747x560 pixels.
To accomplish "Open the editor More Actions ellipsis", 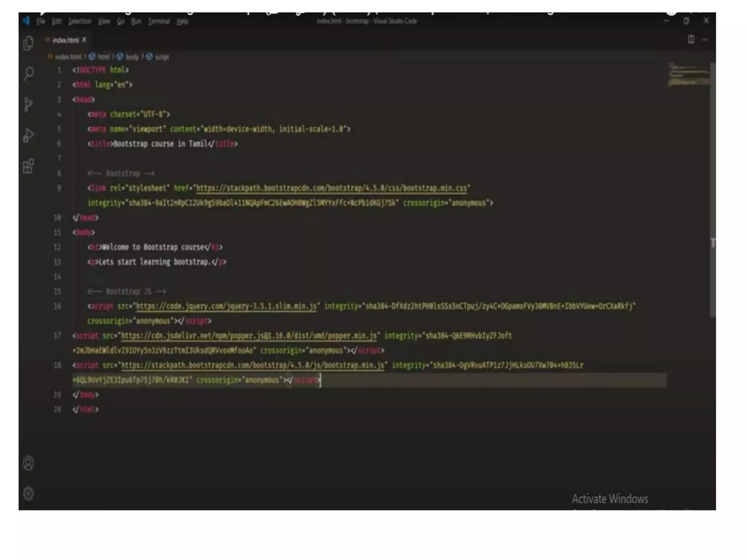I will tap(705, 39).
